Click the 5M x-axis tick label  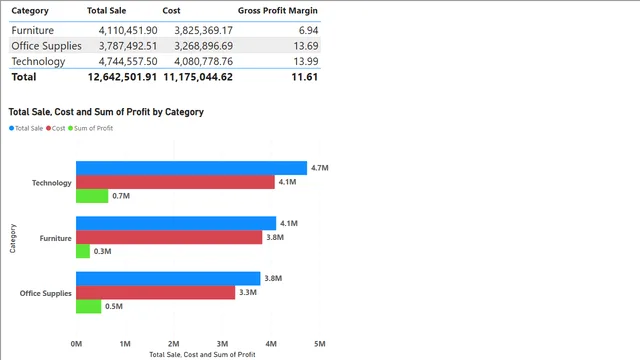pyautogui.click(x=320, y=344)
